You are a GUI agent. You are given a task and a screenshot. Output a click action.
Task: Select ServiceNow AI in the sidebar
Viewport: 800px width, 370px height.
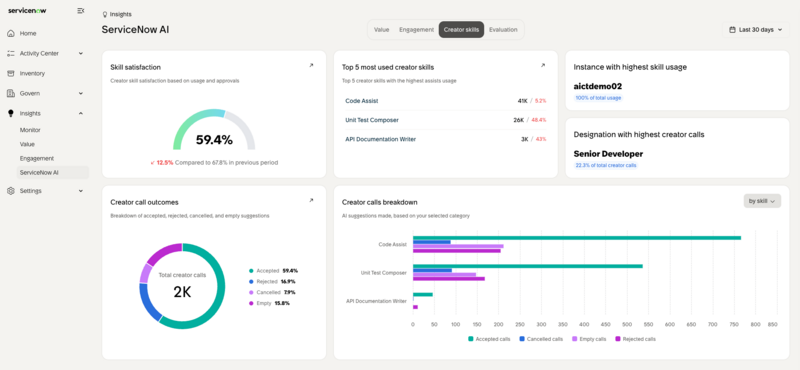[53, 172]
